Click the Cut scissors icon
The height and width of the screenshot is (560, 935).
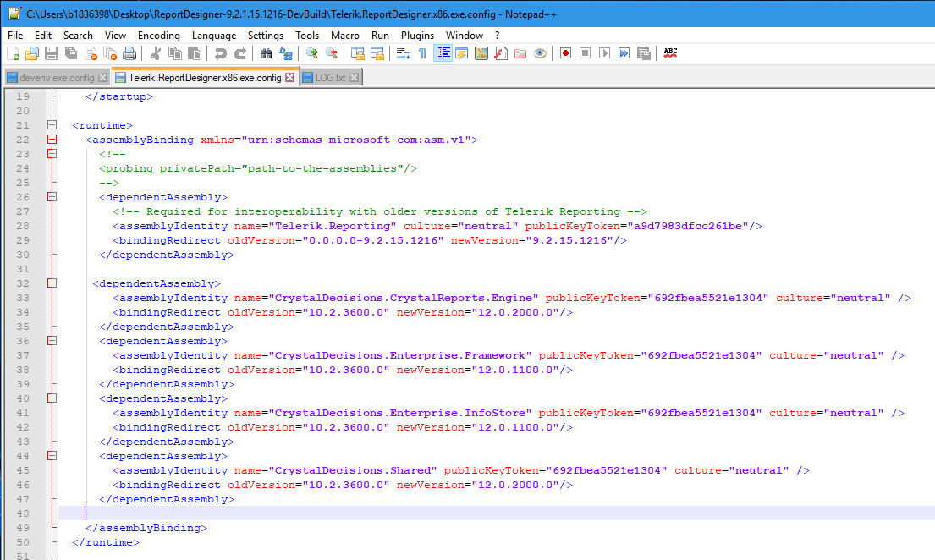155,53
